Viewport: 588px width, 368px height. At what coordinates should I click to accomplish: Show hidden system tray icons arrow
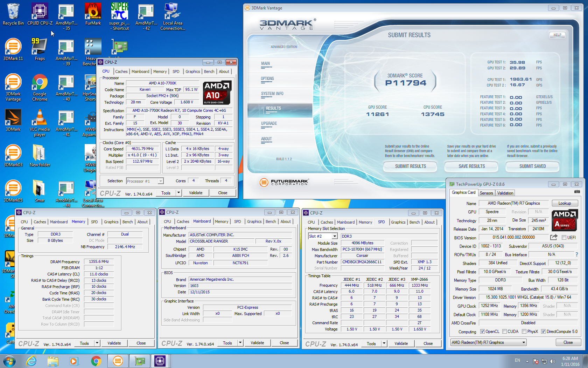click(527, 361)
